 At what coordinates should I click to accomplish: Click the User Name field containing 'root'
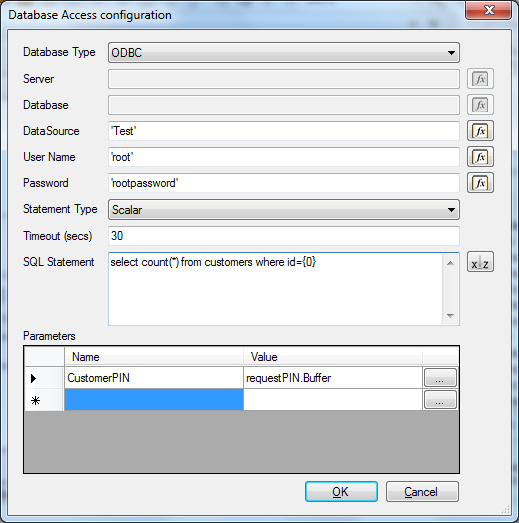pos(284,157)
